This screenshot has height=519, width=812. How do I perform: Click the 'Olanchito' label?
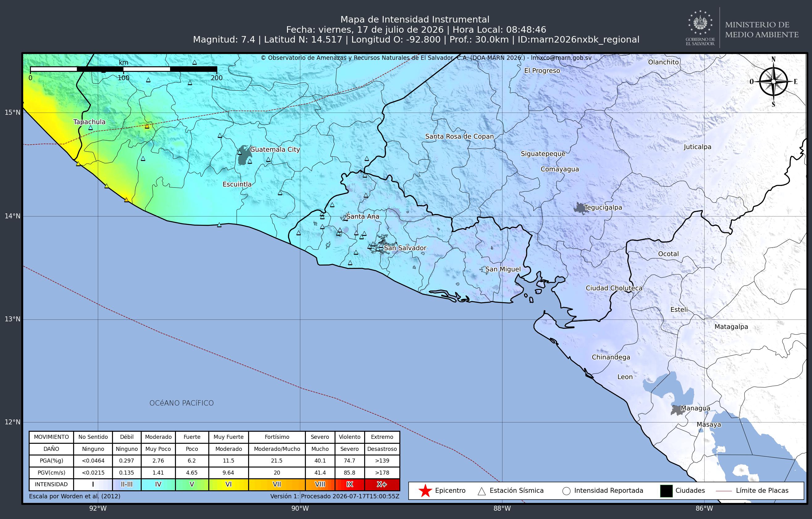pyautogui.click(x=663, y=62)
